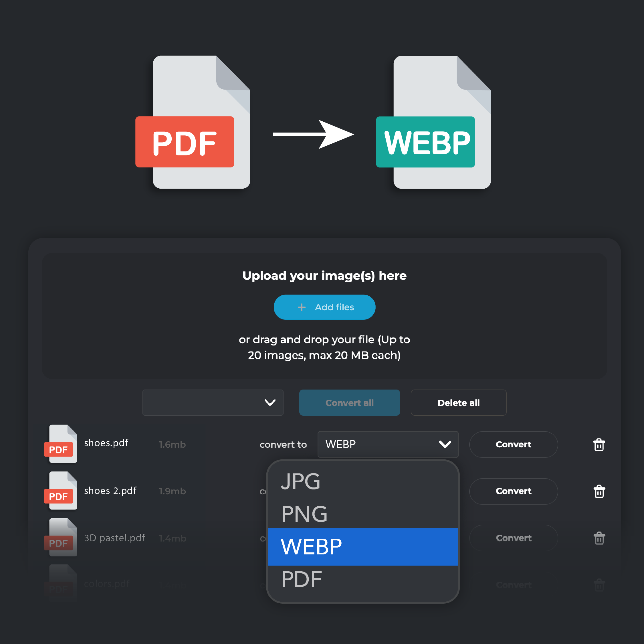Click the PDF icon for 3D pastel.pdf
The image size is (644, 644).
[x=61, y=537]
